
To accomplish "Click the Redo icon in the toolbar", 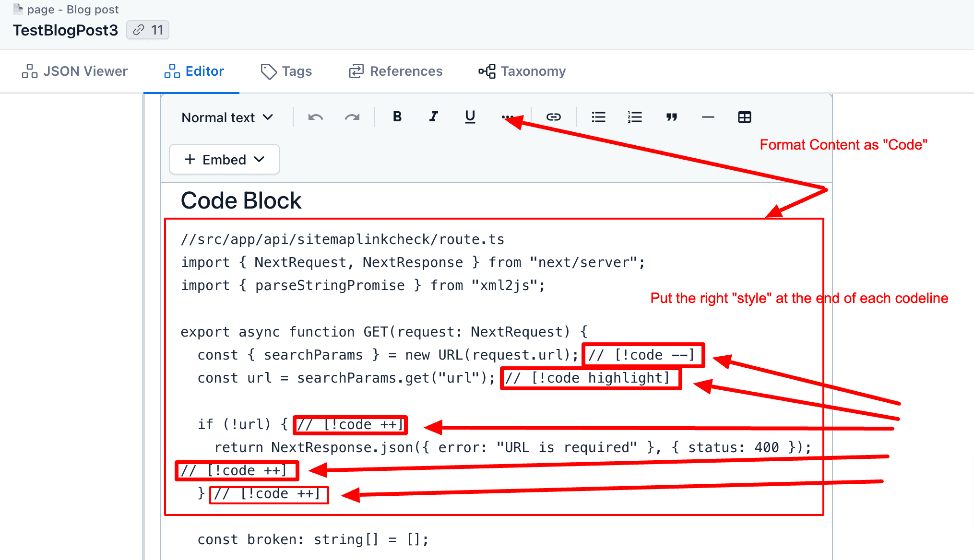I will point(352,117).
